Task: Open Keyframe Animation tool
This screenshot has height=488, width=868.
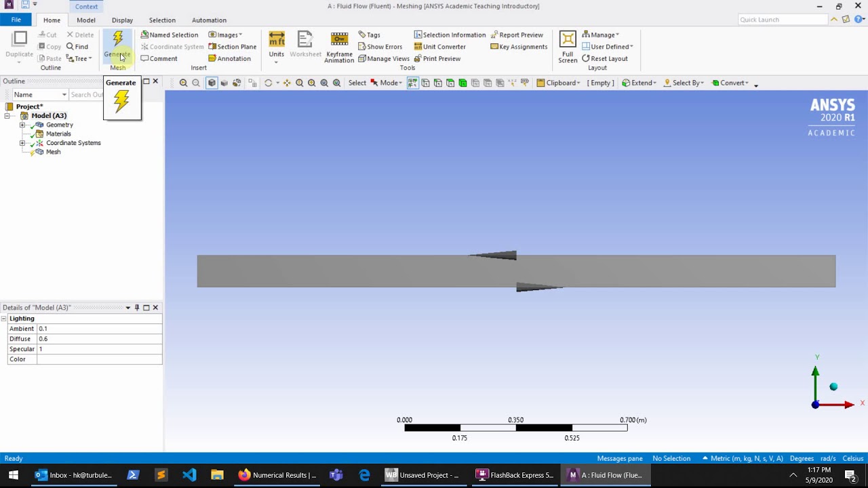Action: click(339, 47)
